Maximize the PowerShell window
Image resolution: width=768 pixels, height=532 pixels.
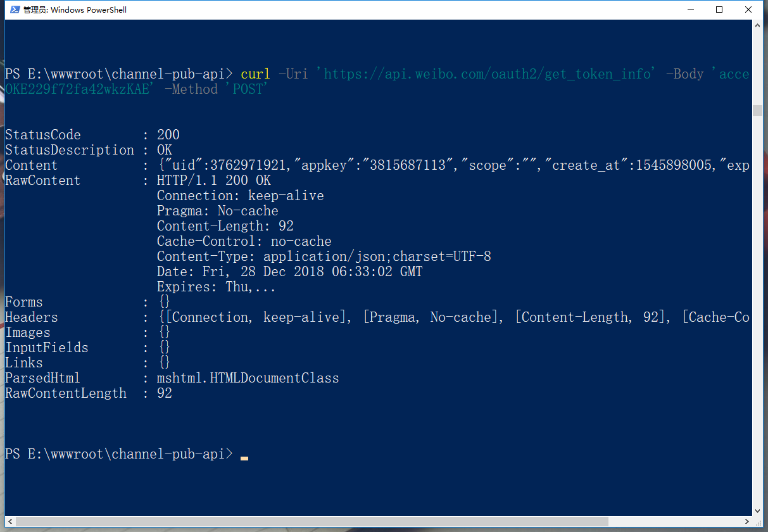(719, 9)
